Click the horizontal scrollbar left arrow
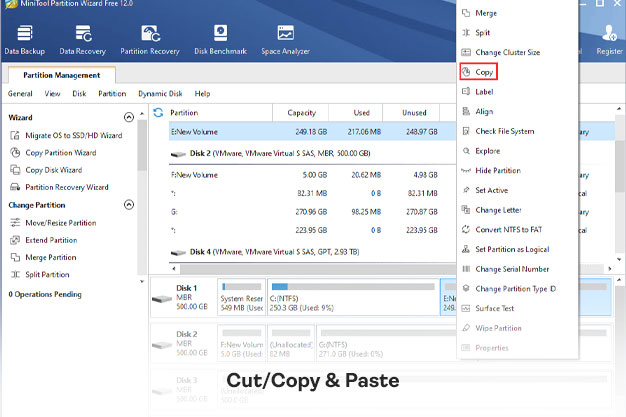The height and width of the screenshot is (417, 626). (174, 269)
